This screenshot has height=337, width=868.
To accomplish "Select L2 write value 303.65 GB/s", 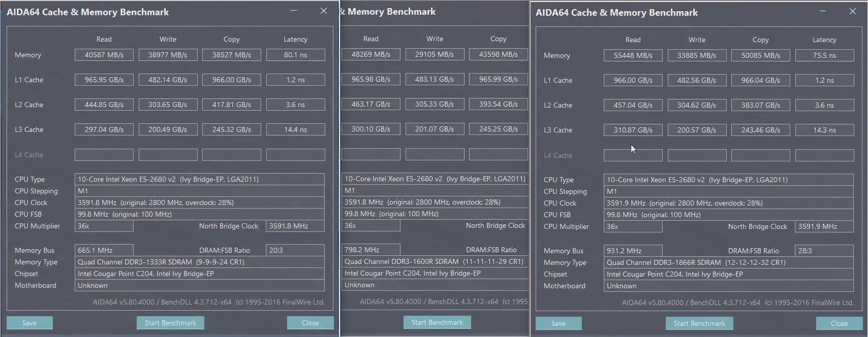I will (168, 105).
